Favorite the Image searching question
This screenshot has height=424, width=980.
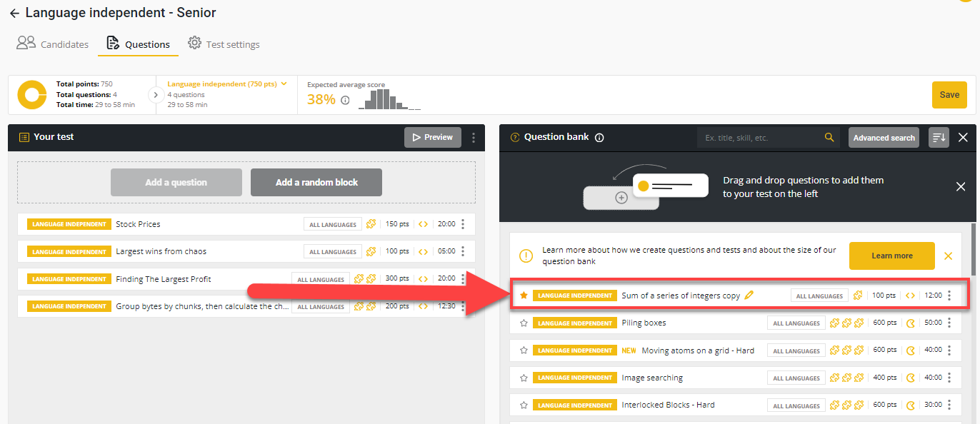point(524,378)
